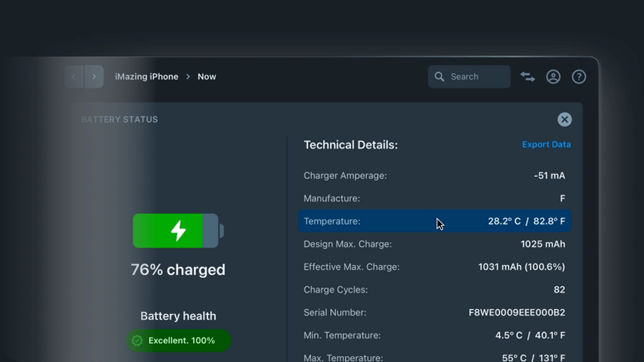Viewport: 644px width, 362px height.
Task: Select iMazing iPhone in breadcrumb
Action: pos(146,77)
